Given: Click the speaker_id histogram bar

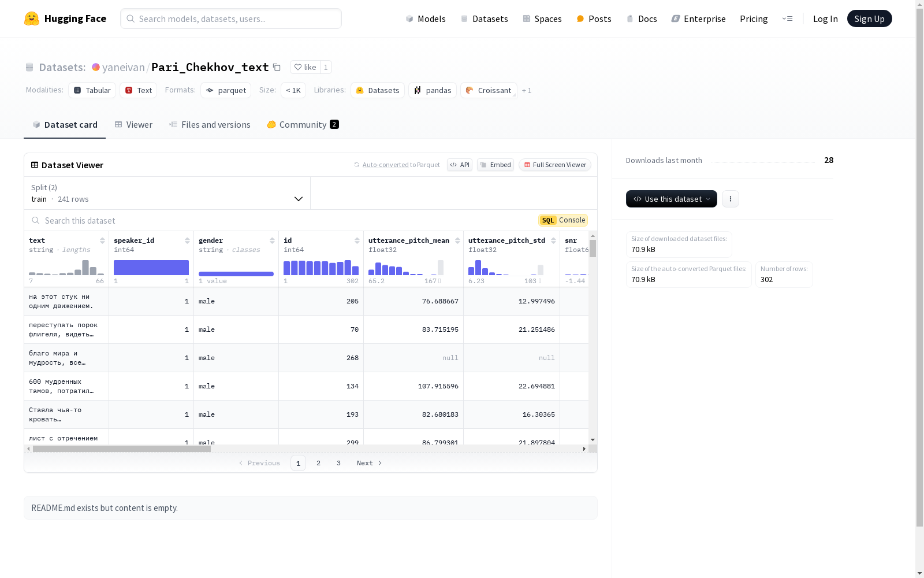Looking at the screenshot, I should [x=151, y=268].
